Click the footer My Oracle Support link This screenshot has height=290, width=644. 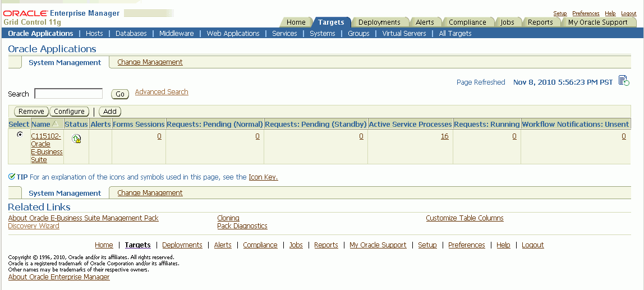[378, 245]
